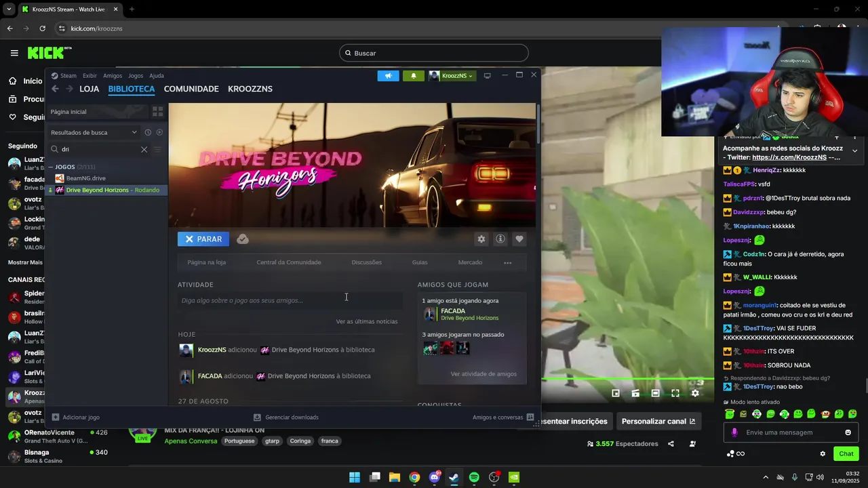
Task: Open Windows Start menu
Action: (x=355, y=477)
